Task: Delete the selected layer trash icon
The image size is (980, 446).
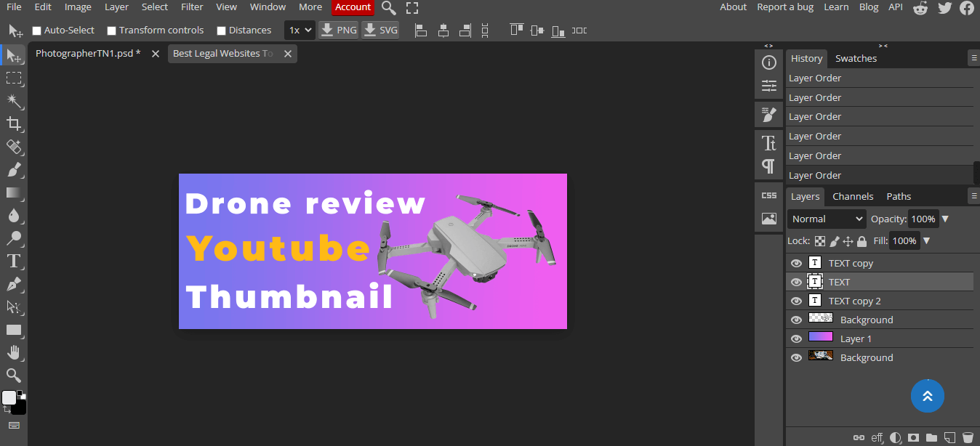Action: coord(968,438)
